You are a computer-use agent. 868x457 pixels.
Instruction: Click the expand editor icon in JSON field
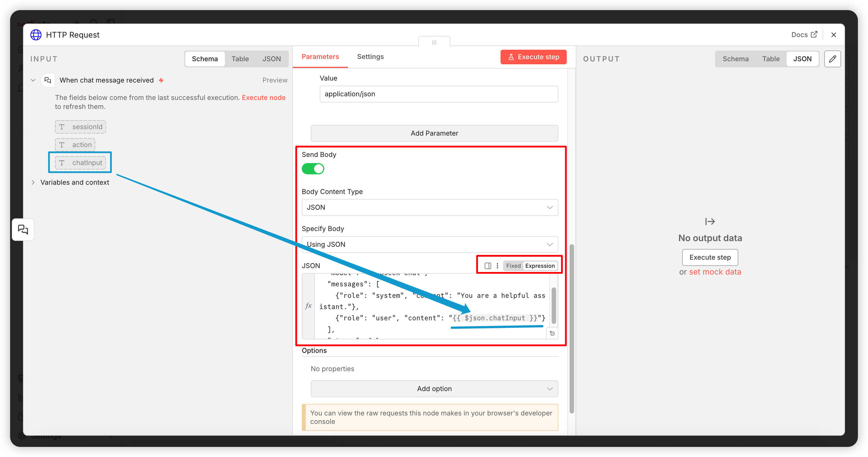click(x=552, y=333)
